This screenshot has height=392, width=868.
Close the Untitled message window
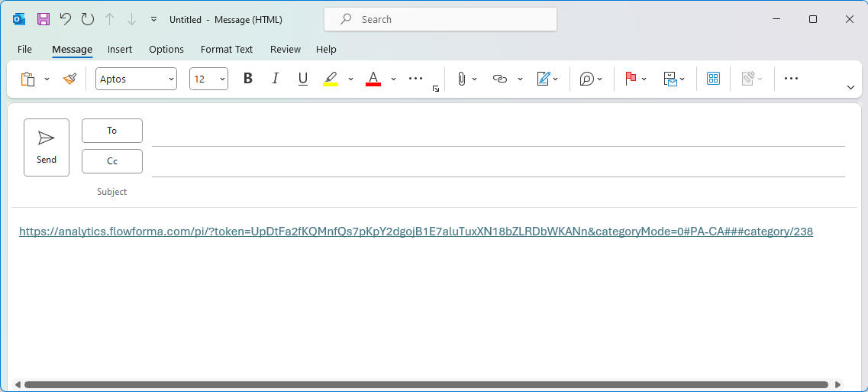(850, 19)
